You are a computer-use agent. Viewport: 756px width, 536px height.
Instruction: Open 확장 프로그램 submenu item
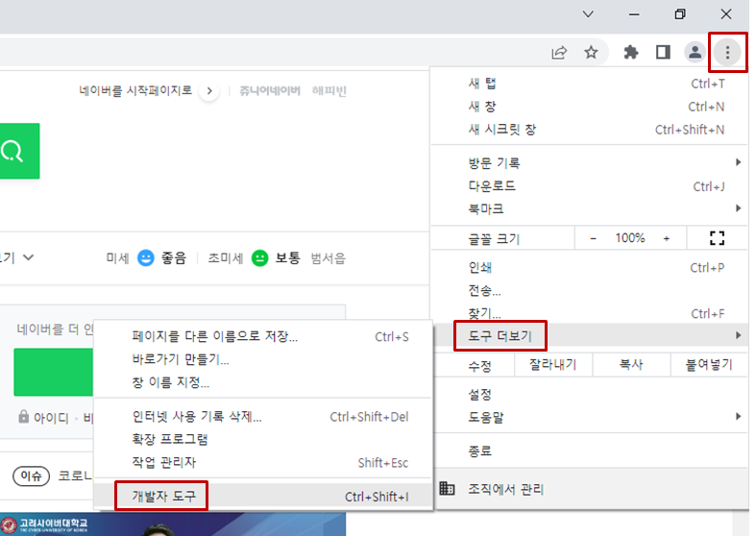(263, 440)
